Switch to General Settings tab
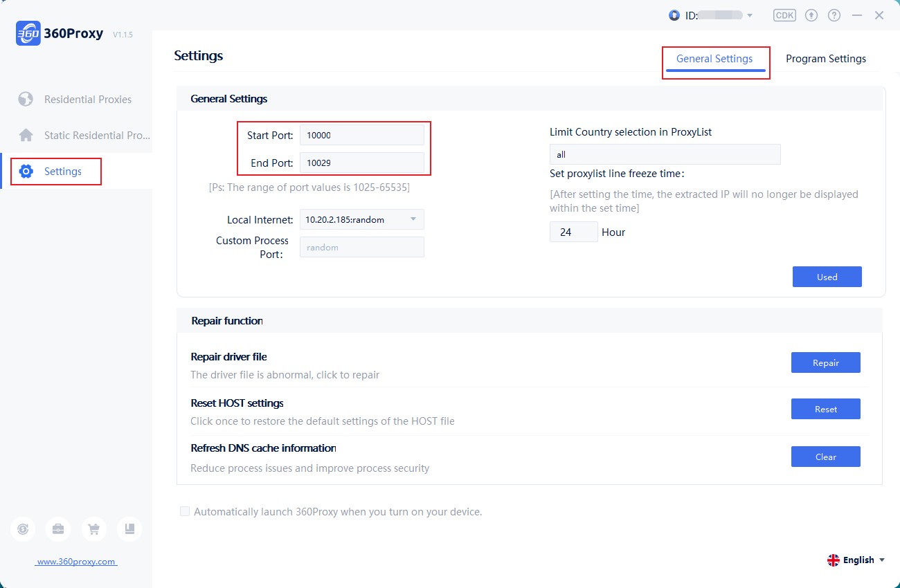Viewport: 900px width, 588px height. click(714, 59)
